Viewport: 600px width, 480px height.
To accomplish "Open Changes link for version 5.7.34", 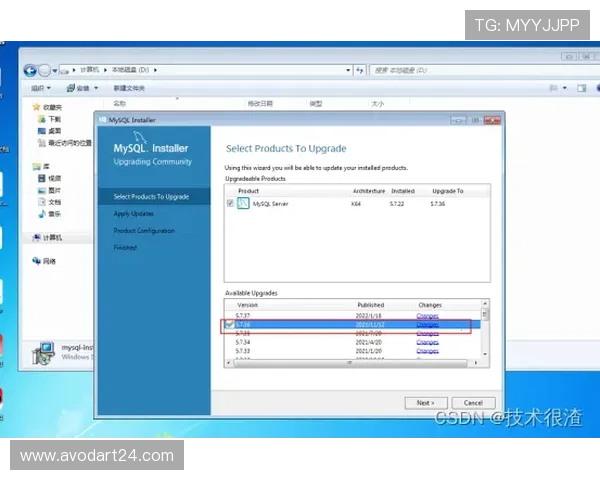I will pyautogui.click(x=427, y=342).
